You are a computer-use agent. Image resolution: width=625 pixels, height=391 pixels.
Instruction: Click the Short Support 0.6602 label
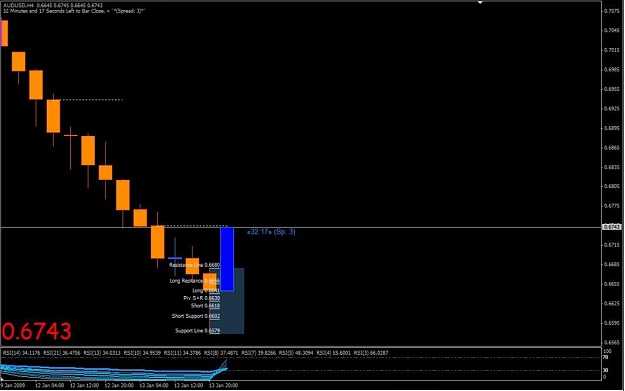point(196,316)
